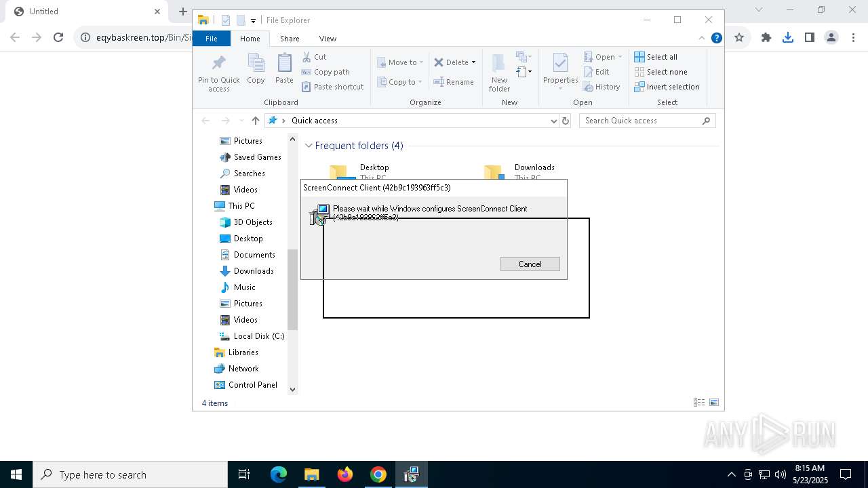The image size is (868, 488).
Task: Click the taskbar search box
Action: click(x=130, y=474)
